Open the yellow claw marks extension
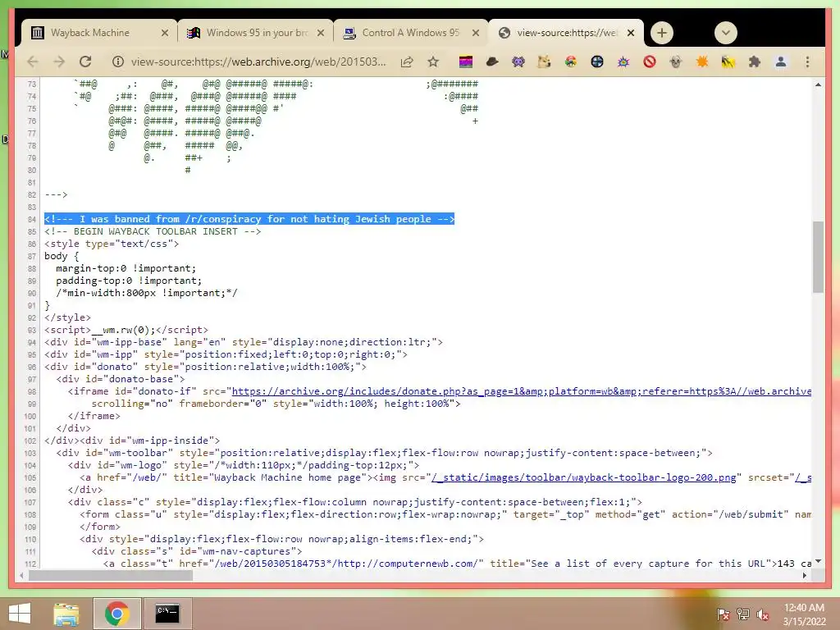Screen dimensions: 840x630 coord(728,62)
